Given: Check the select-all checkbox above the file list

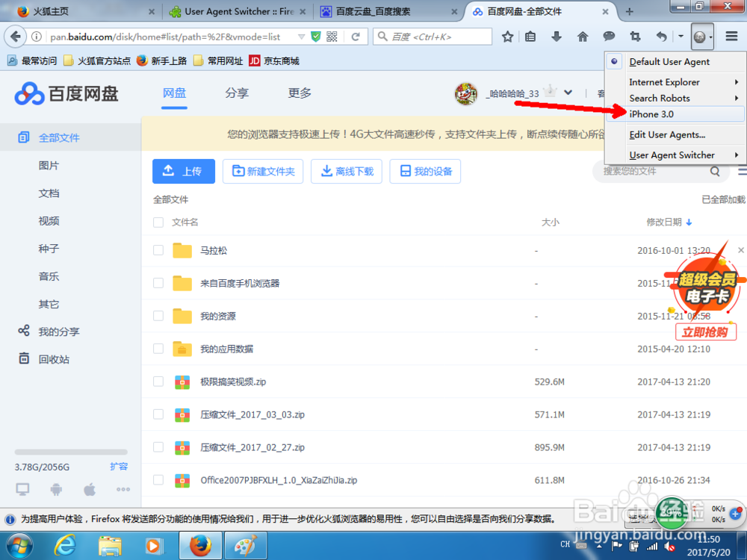Looking at the screenshot, I should tap(158, 222).
